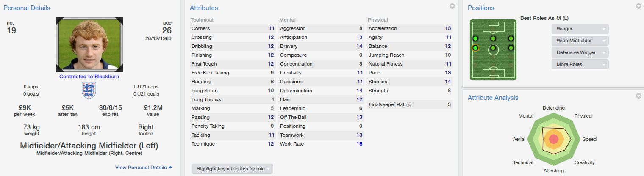Click the midfielder right position dot

pos(511,48)
